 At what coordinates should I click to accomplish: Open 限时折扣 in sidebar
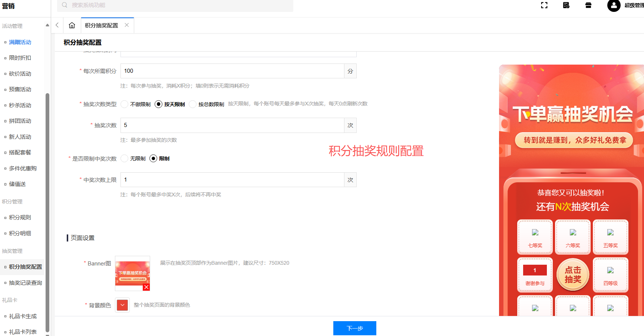click(x=20, y=58)
